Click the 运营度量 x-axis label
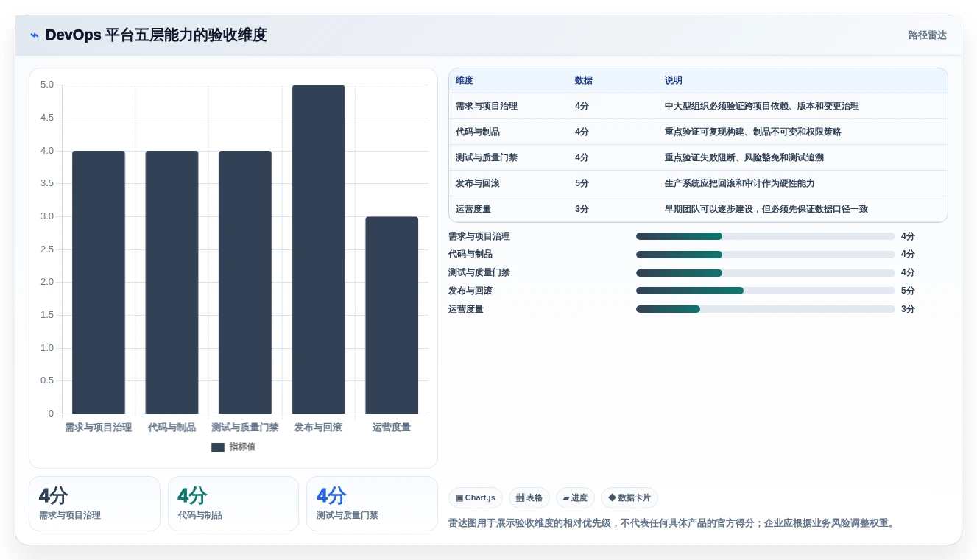Viewport: 977px width, 560px height. point(392,428)
